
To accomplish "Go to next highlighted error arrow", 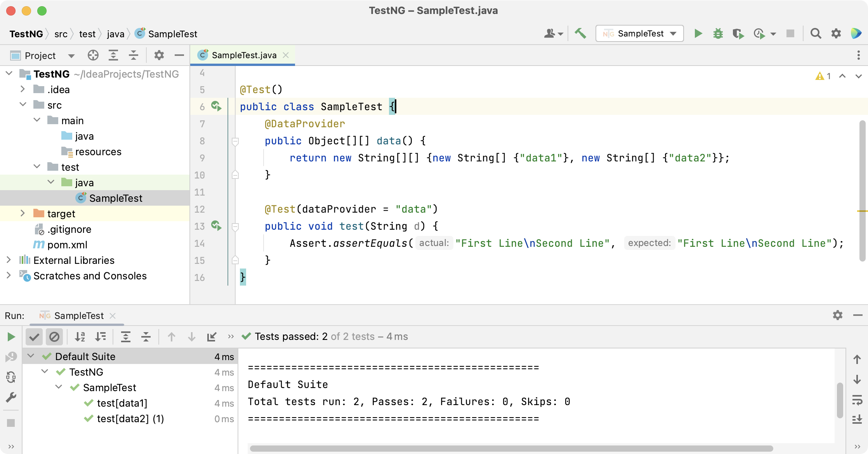I will tap(858, 76).
